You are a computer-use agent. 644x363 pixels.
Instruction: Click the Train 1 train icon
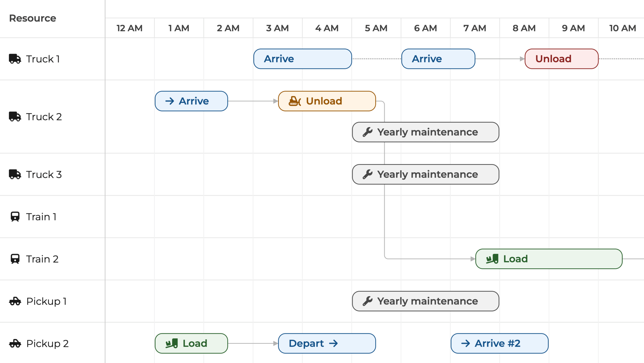(15, 217)
